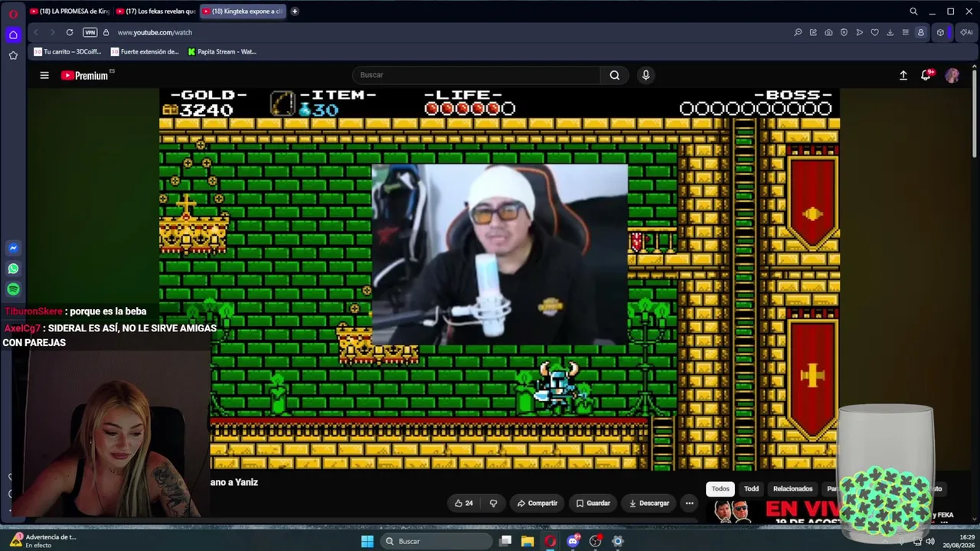Viewport: 980px width, 551px height.
Task: Open Task View on the taskbar
Action: [x=505, y=541]
